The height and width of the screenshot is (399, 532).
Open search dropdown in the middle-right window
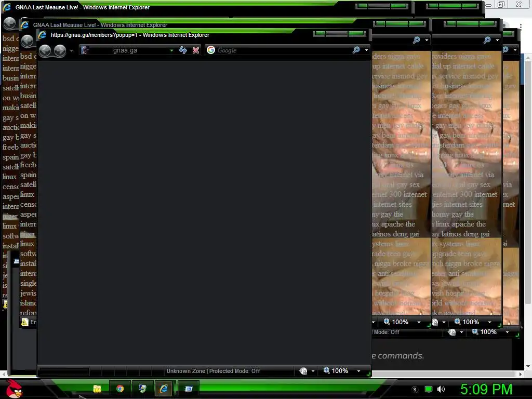coord(427,40)
